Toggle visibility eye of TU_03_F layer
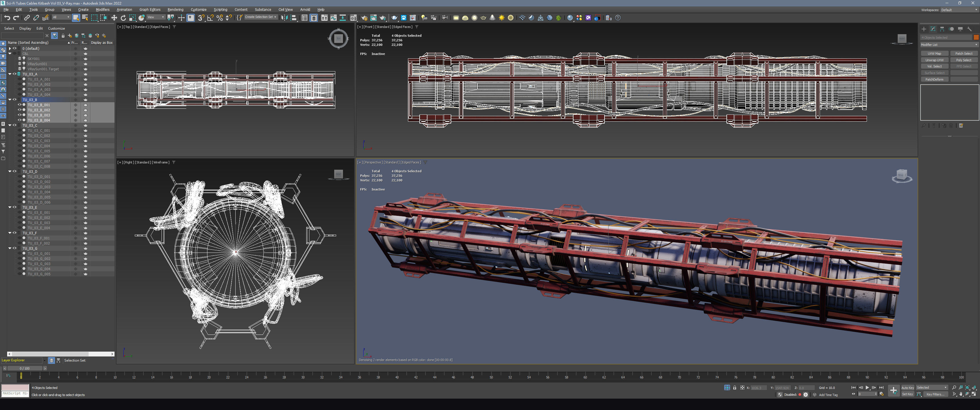Viewport: 980px width, 410px height. pyautogui.click(x=15, y=233)
